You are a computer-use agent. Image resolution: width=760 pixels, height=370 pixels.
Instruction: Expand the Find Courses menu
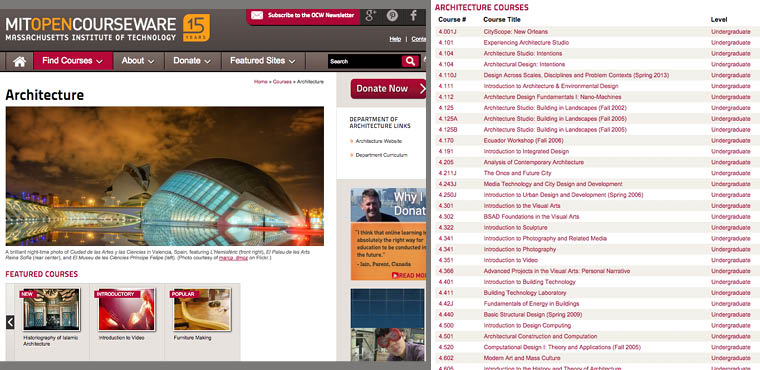tap(73, 61)
